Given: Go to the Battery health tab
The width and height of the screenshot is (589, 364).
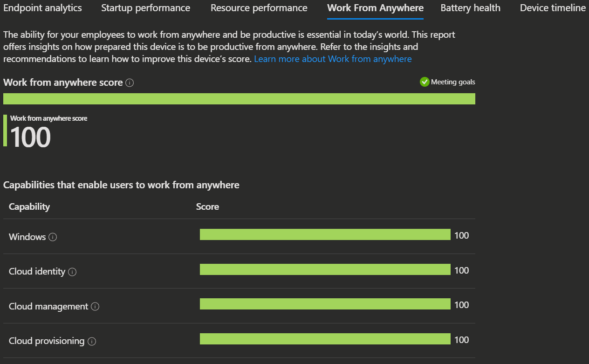Looking at the screenshot, I should tap(471, 8).
